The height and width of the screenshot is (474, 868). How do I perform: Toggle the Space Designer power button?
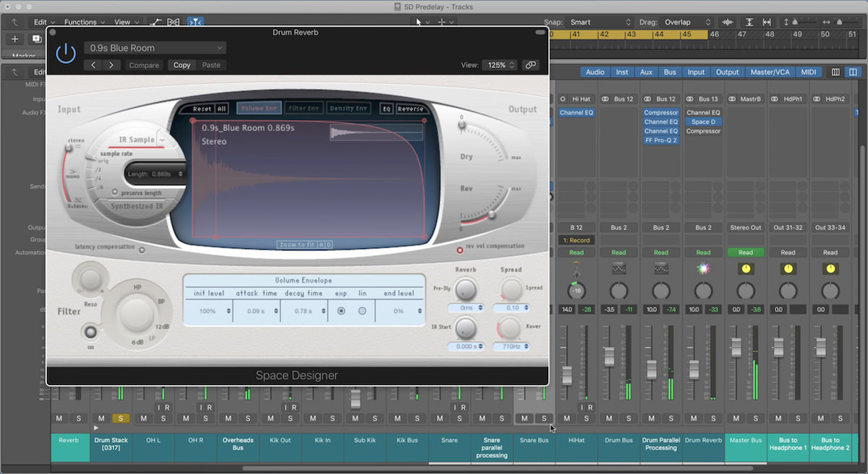pyautogui.click(x=66, y=52)
